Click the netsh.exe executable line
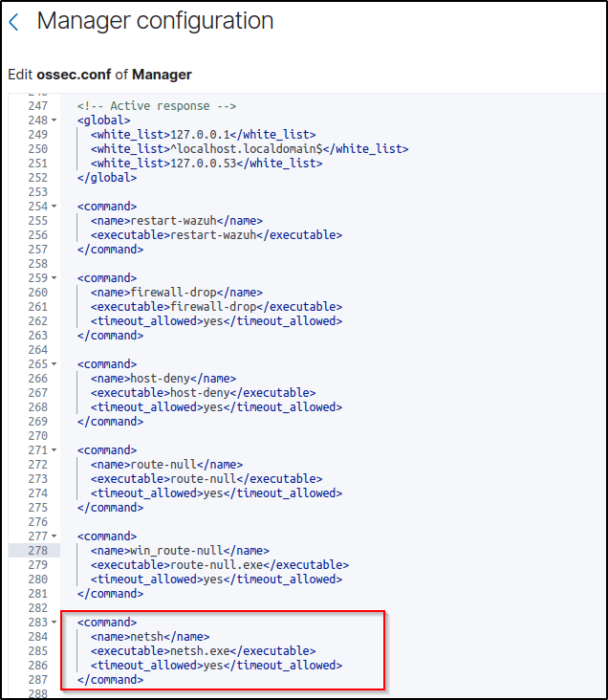 point(203,651)
